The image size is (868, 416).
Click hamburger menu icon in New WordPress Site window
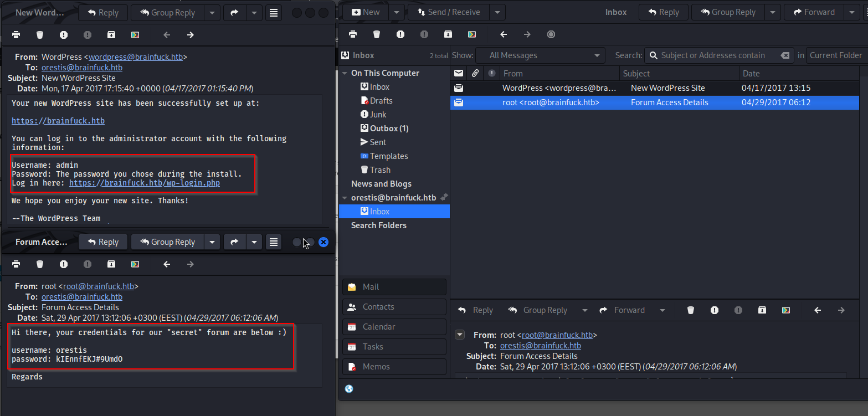pos(273,13)
